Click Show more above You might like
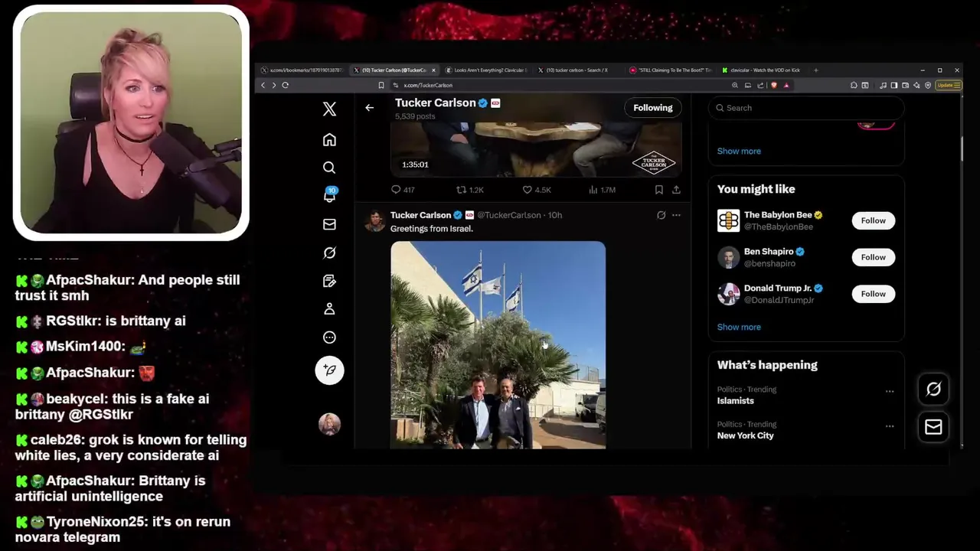The height and width of the screenshot is (551, 980). [739, 151]
